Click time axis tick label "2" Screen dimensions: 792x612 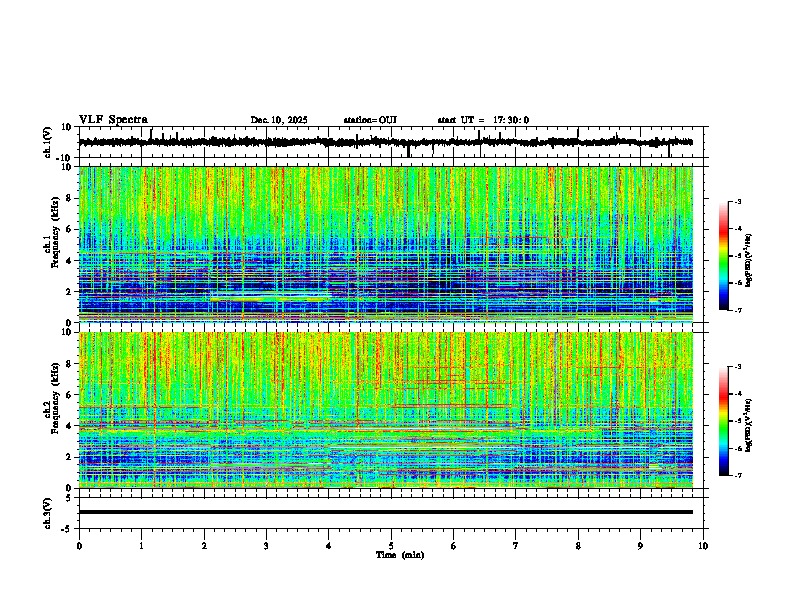[x=204, y=546]
